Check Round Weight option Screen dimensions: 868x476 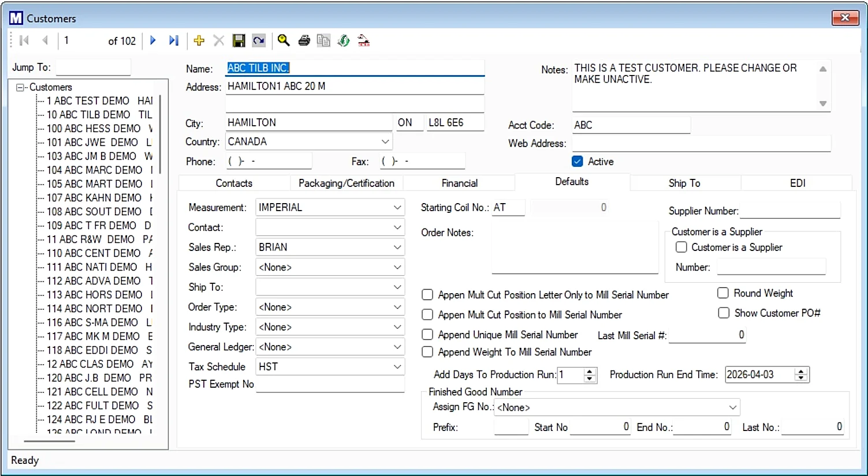tap(722, 293)
